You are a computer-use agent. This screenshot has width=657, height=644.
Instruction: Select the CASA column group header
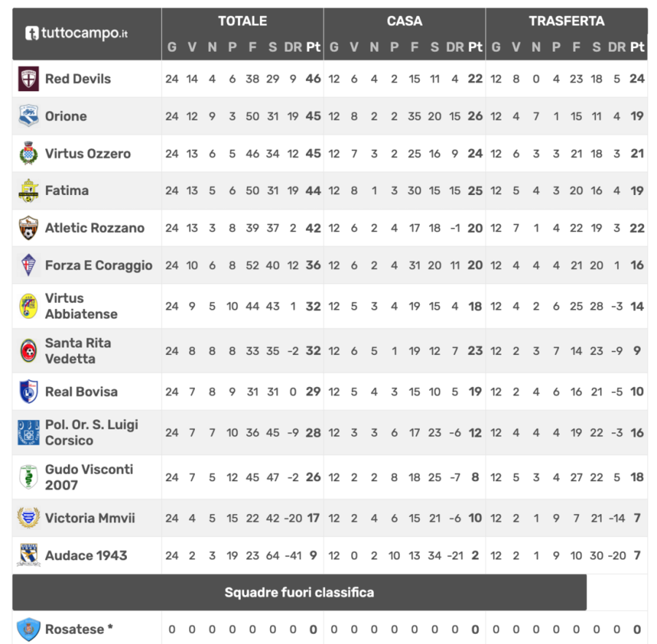click(x=404, y=21)
